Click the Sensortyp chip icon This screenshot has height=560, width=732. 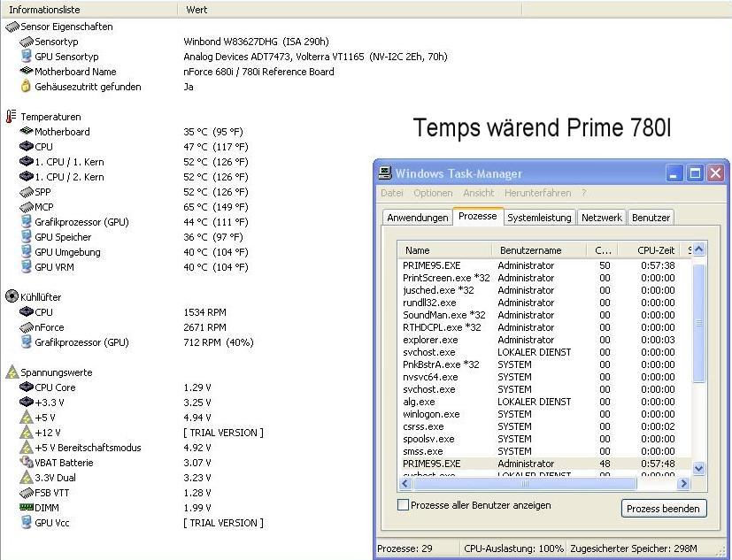click(x=27, y=42)
